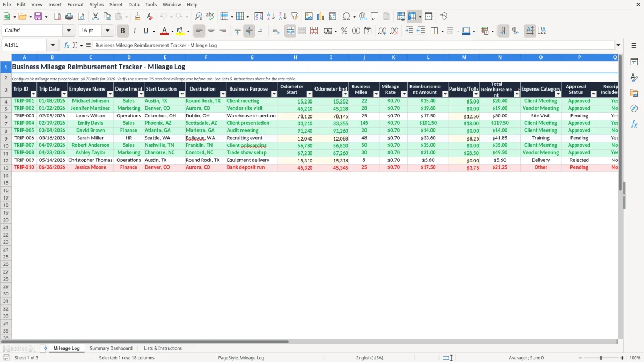Viewport: 644px width, 362px height.
Task: Adjust the zoom slider in the status bar
Action: tap(601, 358)
